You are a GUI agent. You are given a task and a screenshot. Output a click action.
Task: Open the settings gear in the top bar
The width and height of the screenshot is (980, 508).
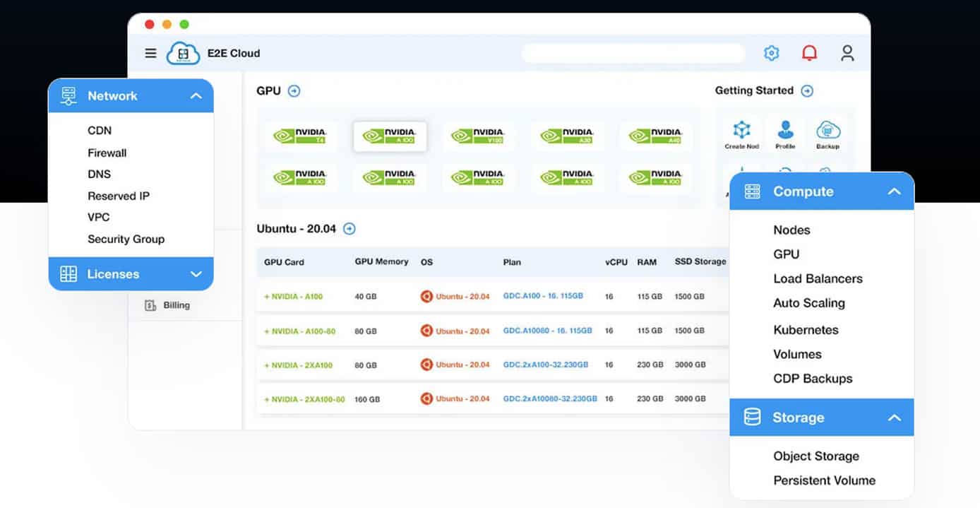coord(771,53)
